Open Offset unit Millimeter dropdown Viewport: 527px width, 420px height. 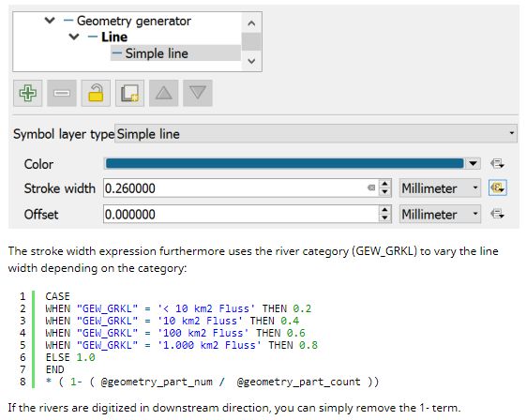440,214
